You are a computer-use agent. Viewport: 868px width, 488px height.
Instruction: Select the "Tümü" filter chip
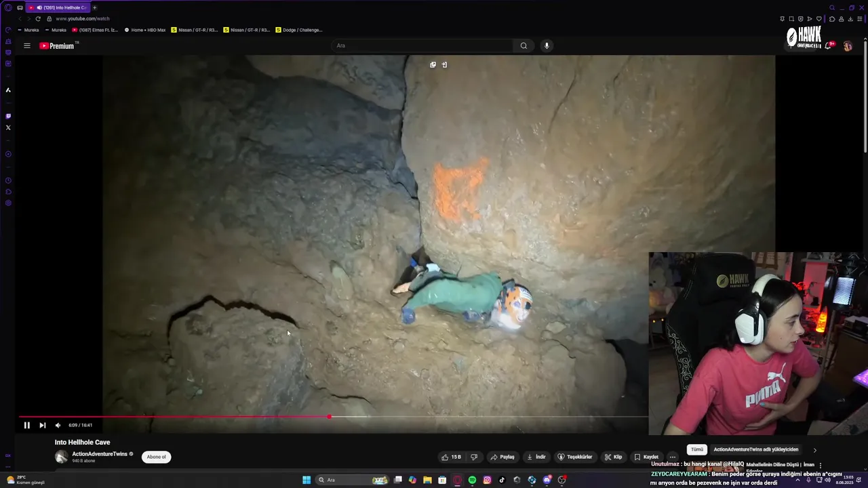697,449
